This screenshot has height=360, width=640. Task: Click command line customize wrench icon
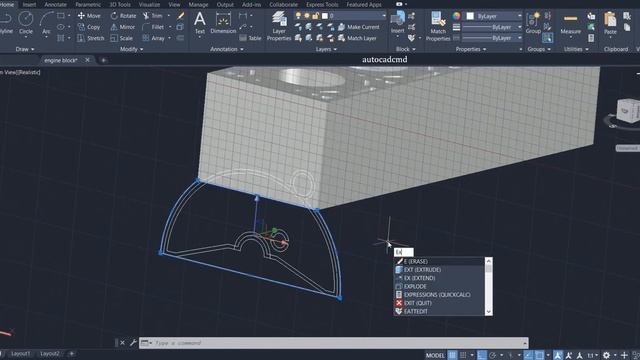pyautogui.click(x=133, y=343)
